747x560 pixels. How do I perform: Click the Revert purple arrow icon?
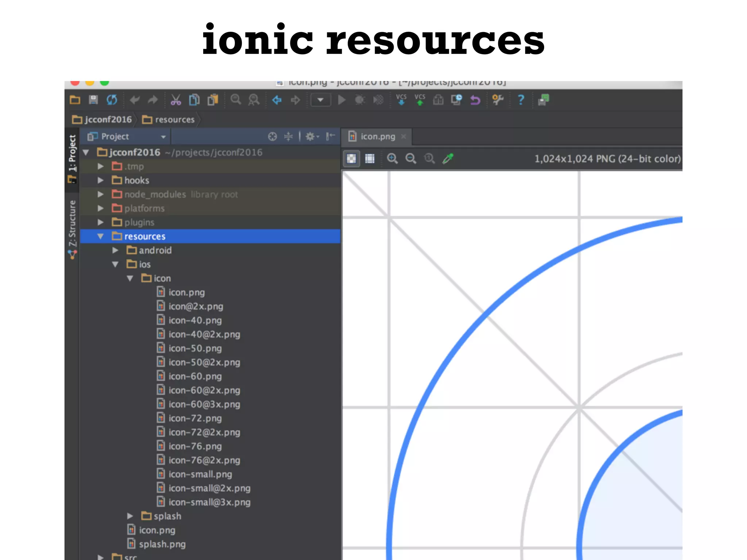[475, 100]
